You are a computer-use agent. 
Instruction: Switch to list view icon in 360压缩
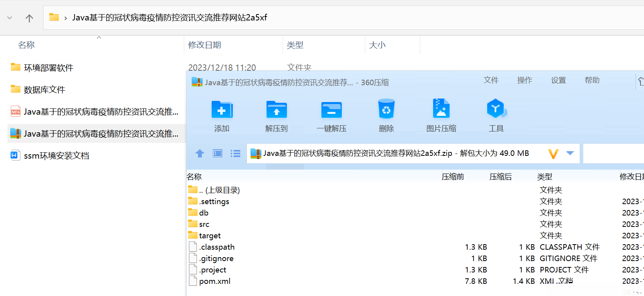click(236, 153)
